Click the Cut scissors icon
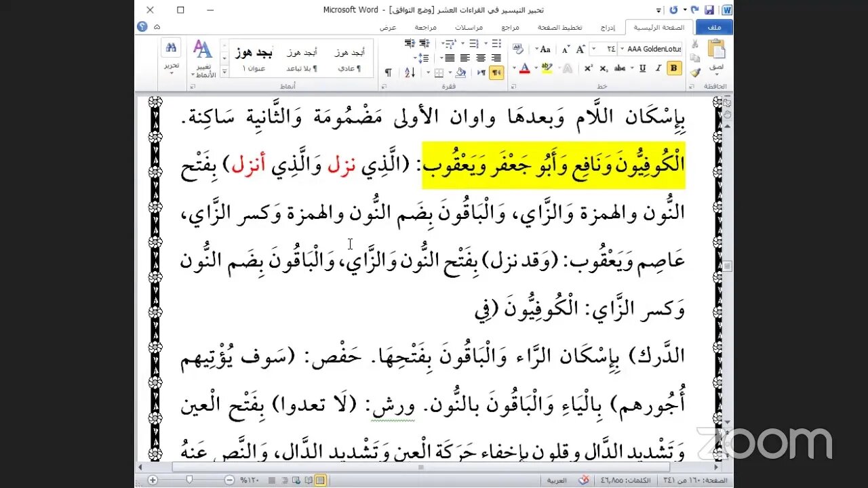The height and width of the screenshot is (488, 868). (x=694, y=44)
